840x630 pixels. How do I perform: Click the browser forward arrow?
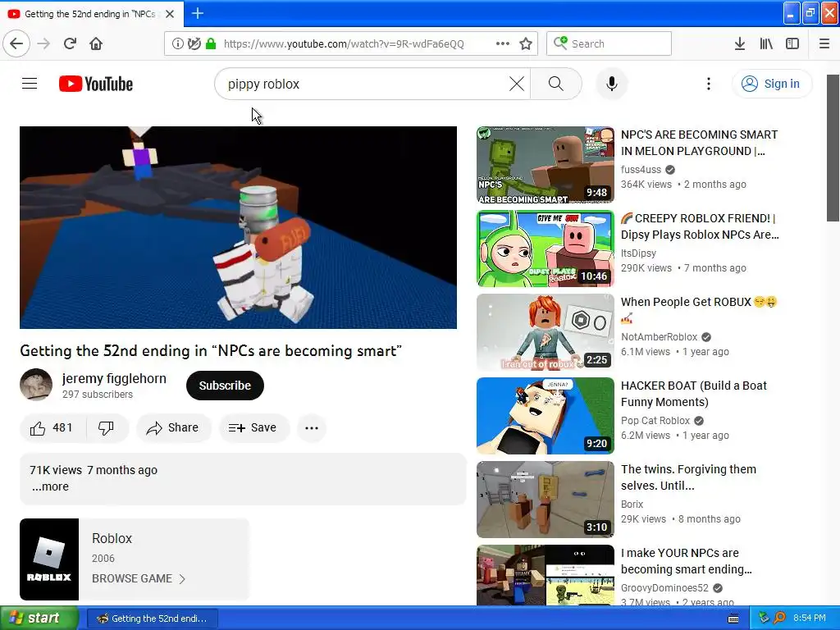[x=43, y=43]
